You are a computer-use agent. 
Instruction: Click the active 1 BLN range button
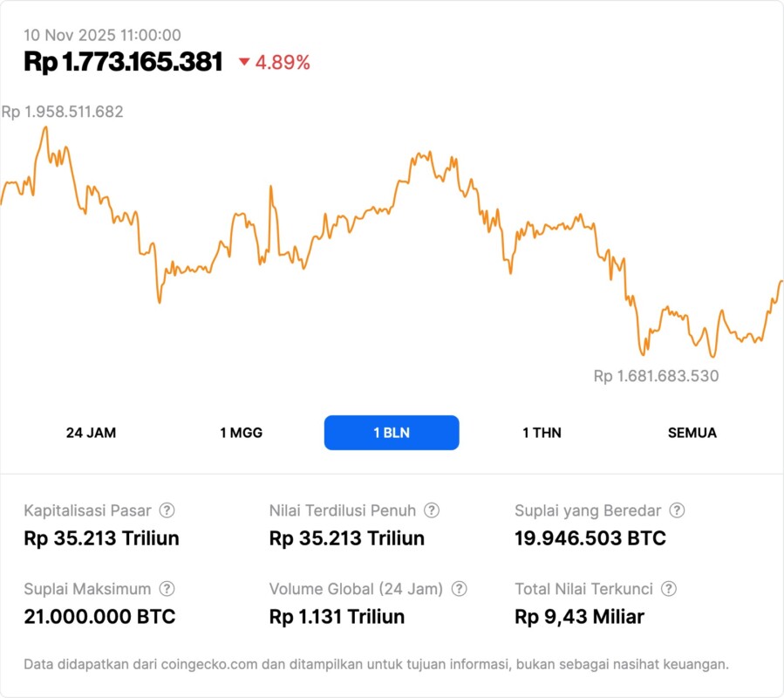coord(391,432)
